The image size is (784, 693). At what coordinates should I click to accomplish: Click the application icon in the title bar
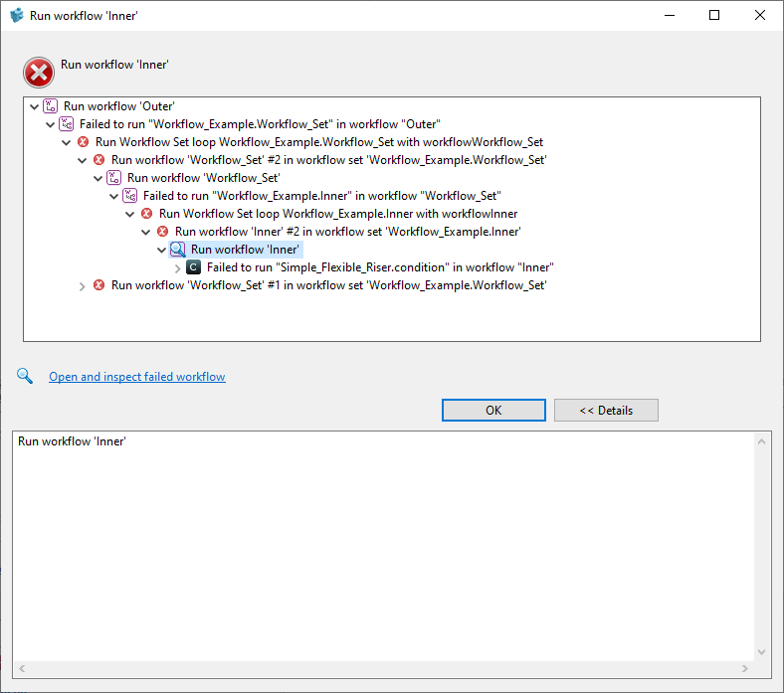17,15
